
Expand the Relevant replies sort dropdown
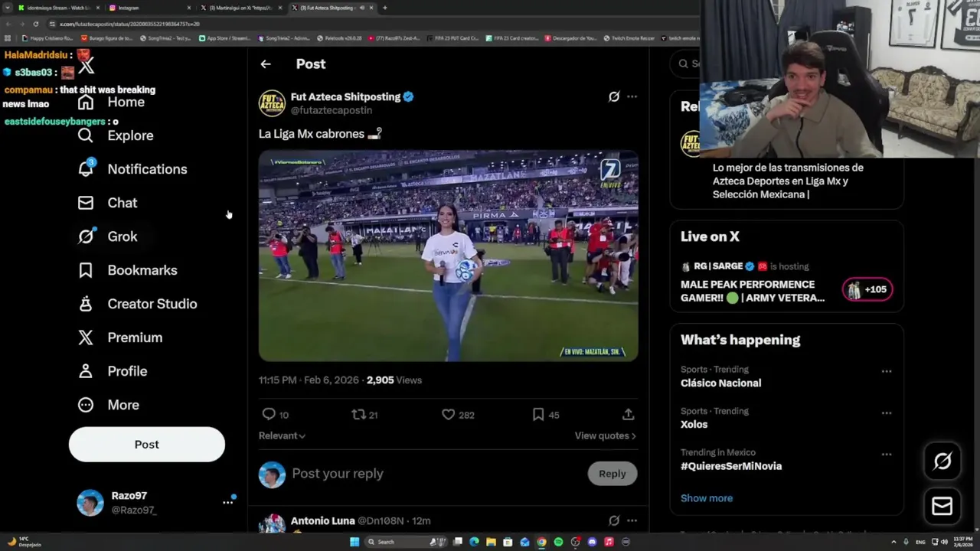click(282, 435)
